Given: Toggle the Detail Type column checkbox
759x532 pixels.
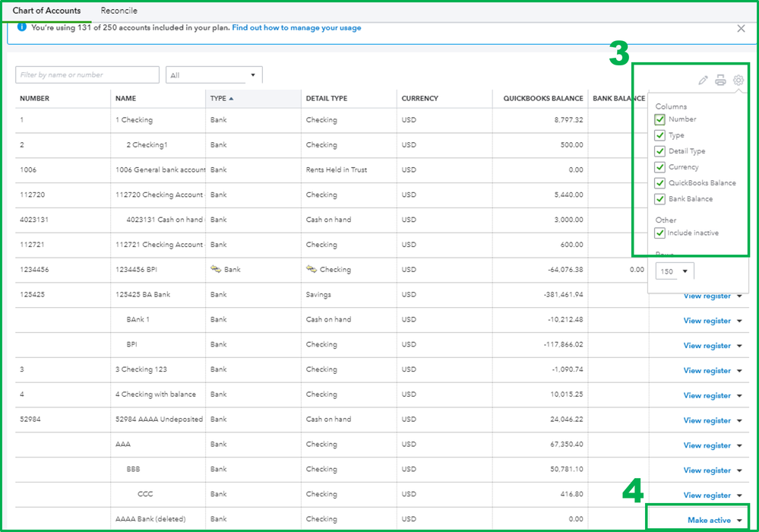Looking at the screenshot, I should [659, 151].
